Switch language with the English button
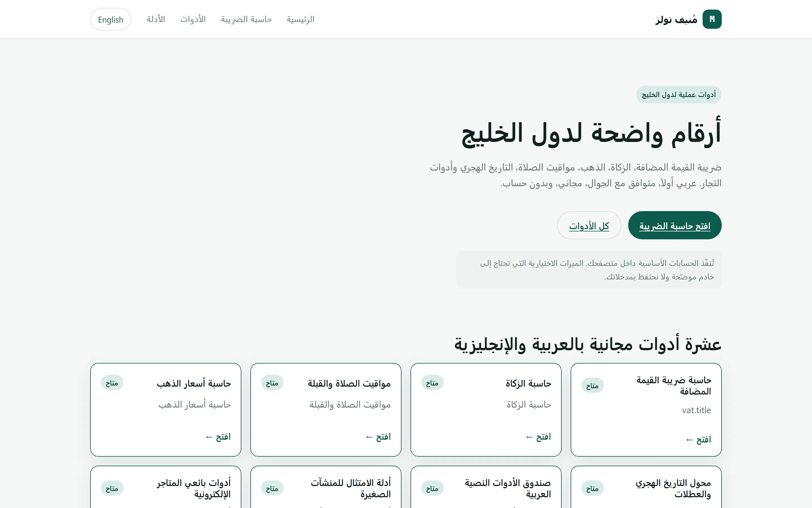The height and width of the screenshot is (508, 812). click(x=111, y=19)
